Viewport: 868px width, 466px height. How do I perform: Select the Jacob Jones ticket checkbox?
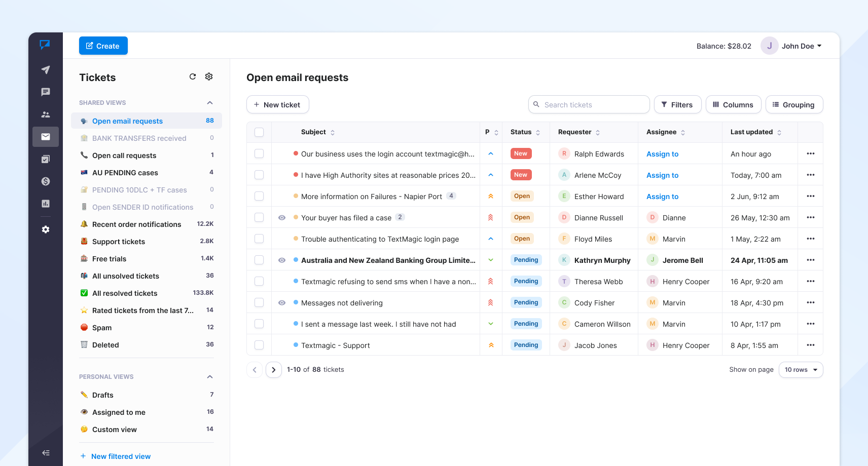(259, 345)
